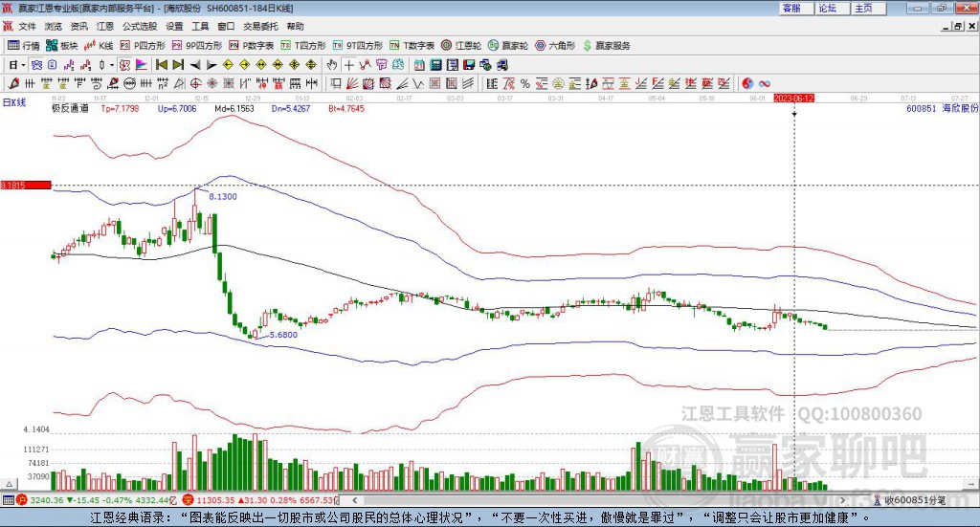Click the 论坛 forum button
980x527 pixels.
[x=833, y=8]
